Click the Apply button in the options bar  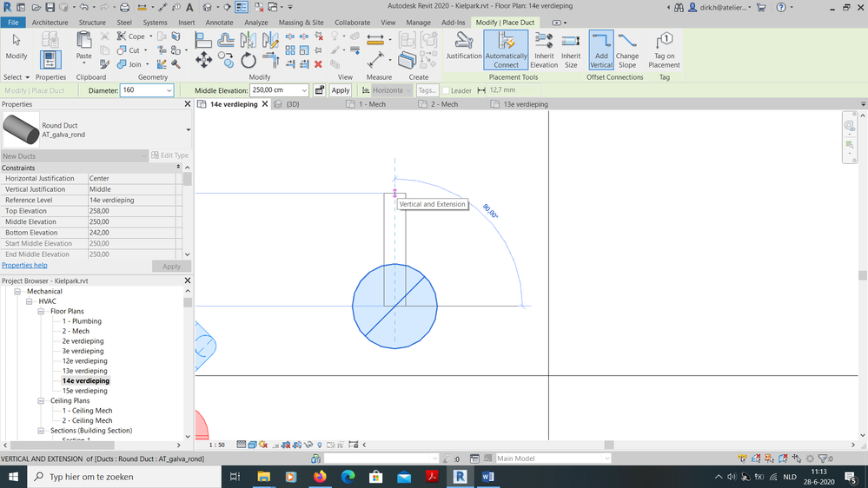tap(341, 90)
